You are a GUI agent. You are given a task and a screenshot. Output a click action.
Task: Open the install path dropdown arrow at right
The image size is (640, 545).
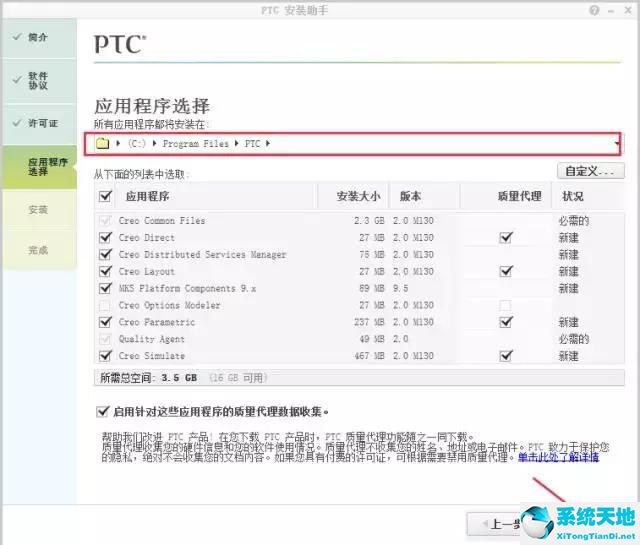(616, 143)
